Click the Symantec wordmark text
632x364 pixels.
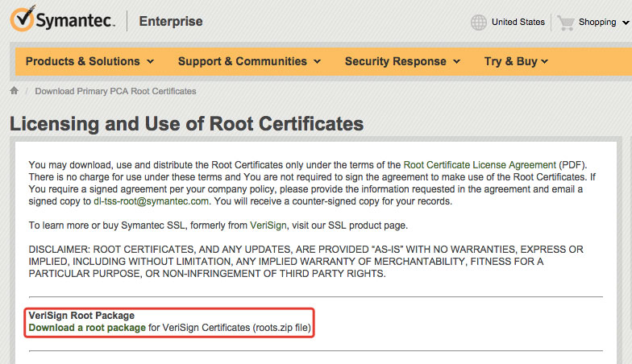(76, 20)
